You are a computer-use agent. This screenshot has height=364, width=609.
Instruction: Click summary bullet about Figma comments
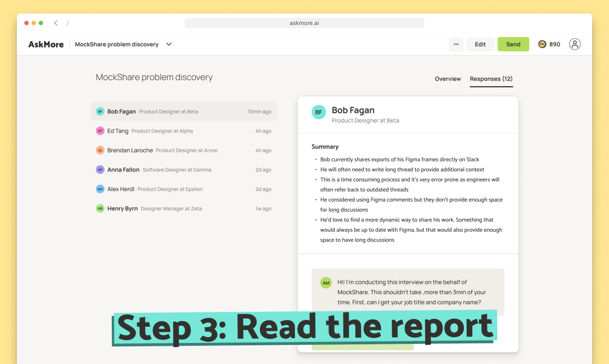[x=411, y=205]
